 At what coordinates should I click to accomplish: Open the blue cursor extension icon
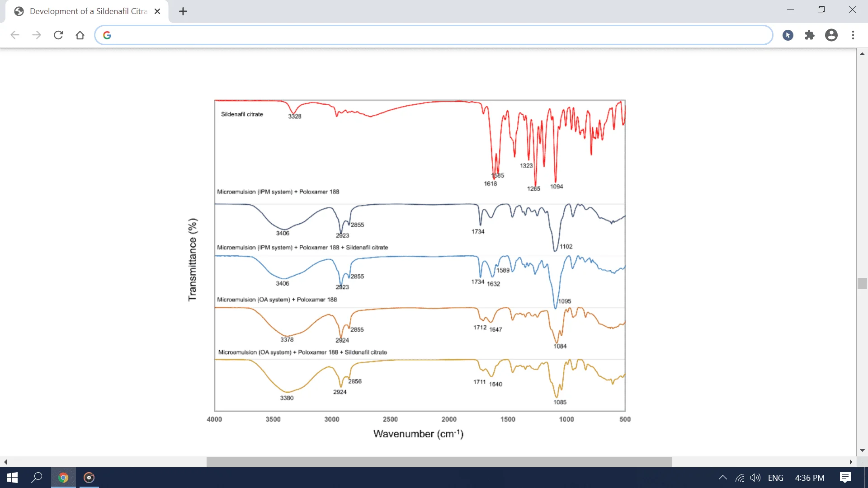788,35
